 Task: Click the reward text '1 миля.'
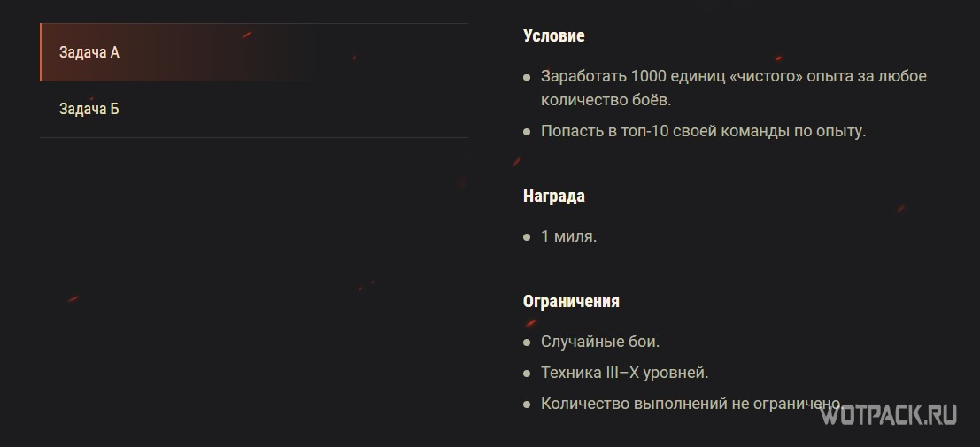[568, 236]
